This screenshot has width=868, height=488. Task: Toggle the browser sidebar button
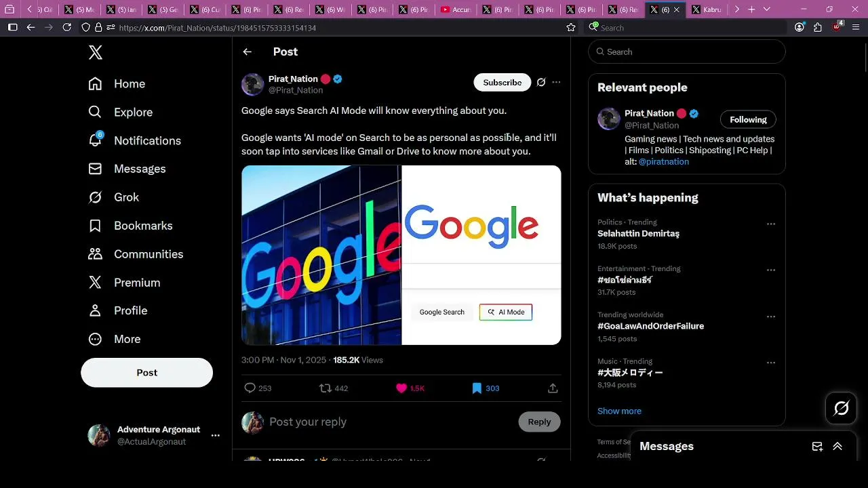pos(12,28)
